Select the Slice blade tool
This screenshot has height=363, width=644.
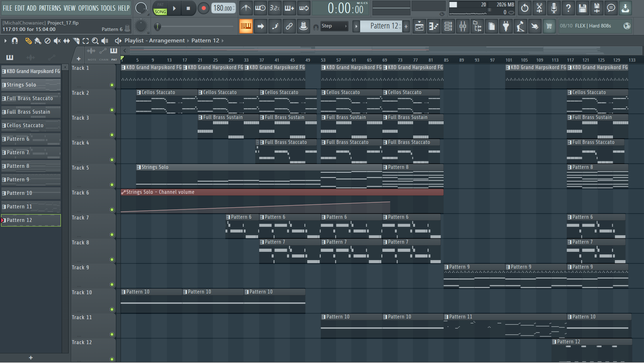click(x=76, y=41)
